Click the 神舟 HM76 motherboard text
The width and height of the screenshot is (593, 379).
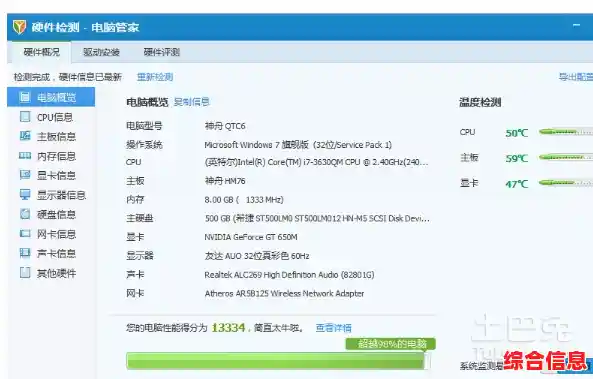225,181
